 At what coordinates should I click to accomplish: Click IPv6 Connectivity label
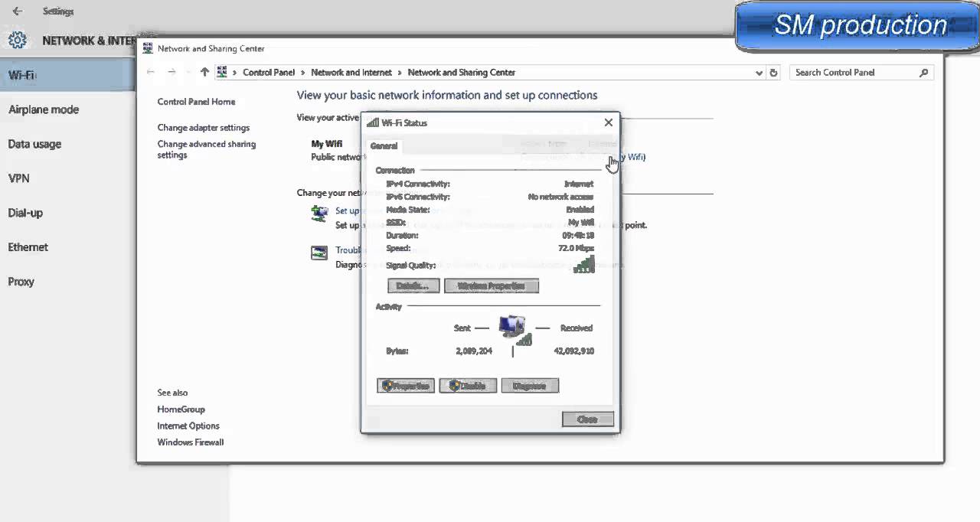pos(418,197)
